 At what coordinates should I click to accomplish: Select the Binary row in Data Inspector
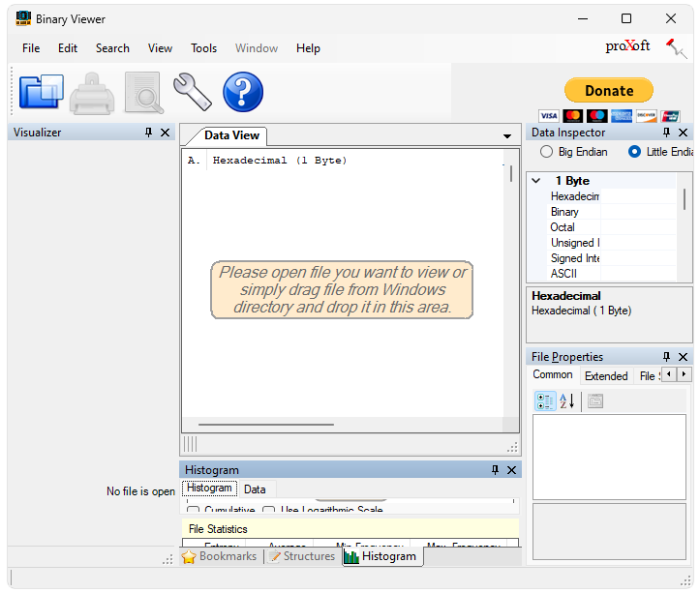pyautogui.click(x=611, y=212)
